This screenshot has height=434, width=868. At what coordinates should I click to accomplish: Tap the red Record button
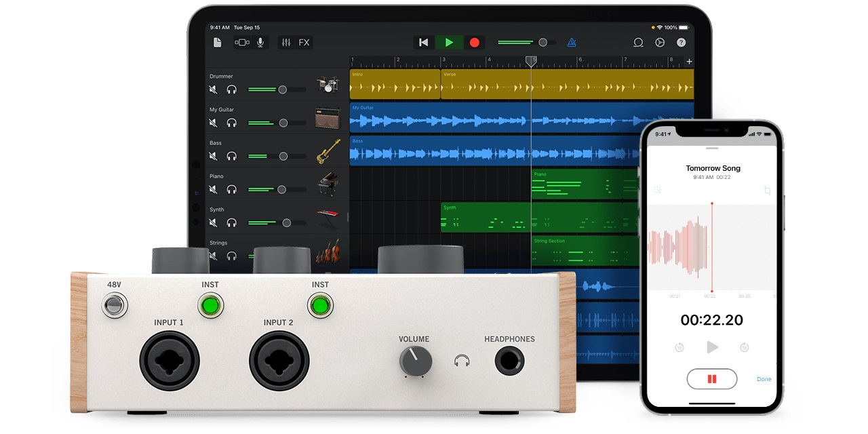474,42
